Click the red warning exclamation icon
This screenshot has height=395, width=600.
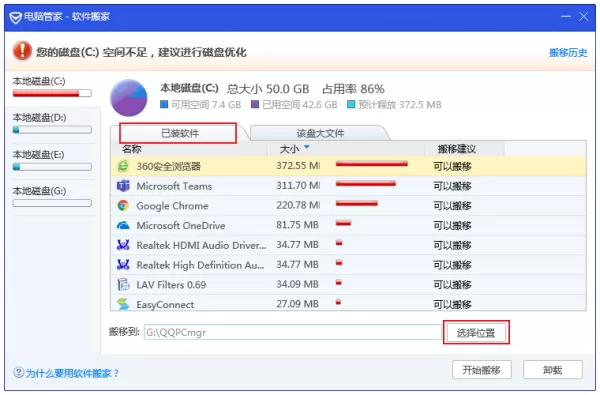(x=22, y=51)
